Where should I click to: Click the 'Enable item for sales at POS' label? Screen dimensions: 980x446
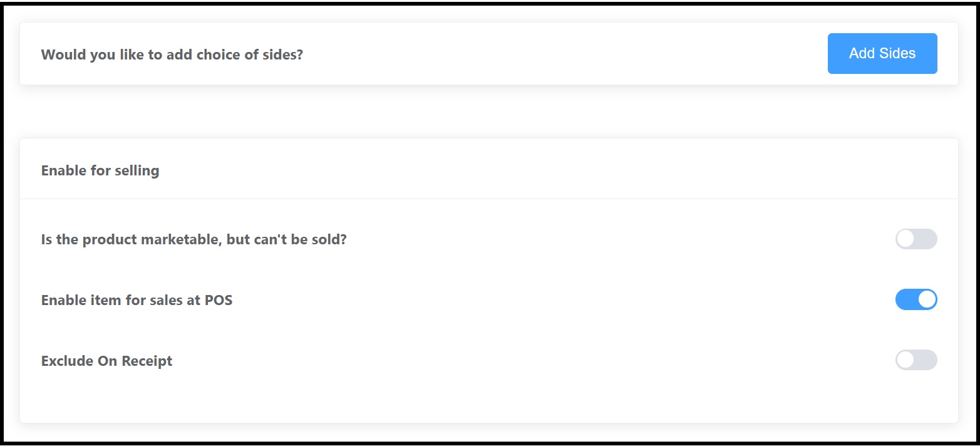(137, 300)
